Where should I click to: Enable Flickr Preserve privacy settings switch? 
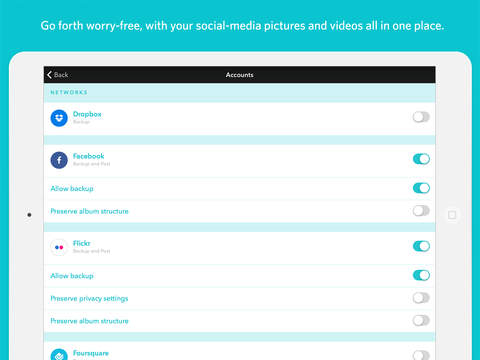421,298
